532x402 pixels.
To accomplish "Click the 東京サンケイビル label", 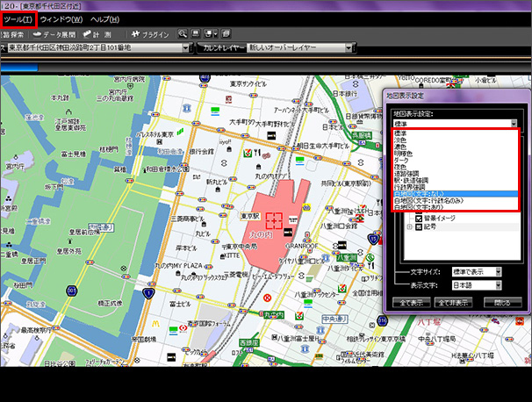I will (x=248, y=83).
